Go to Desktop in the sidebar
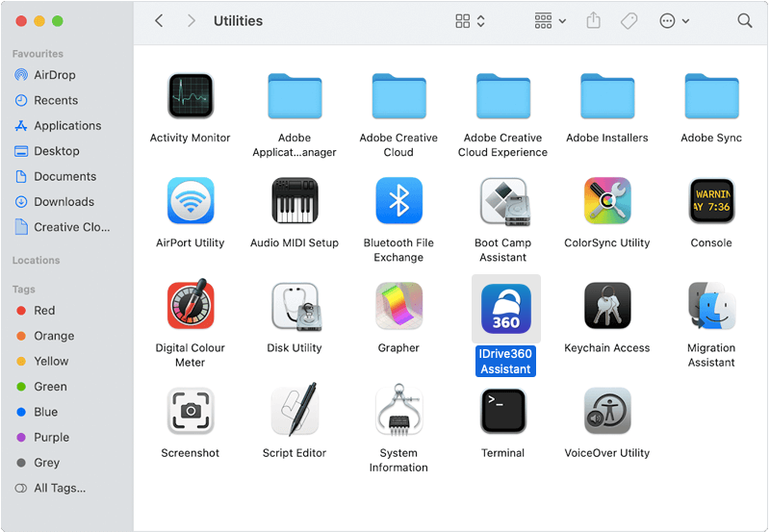Image resolution: width=770 pixels, height=532 pixels. 46,151
